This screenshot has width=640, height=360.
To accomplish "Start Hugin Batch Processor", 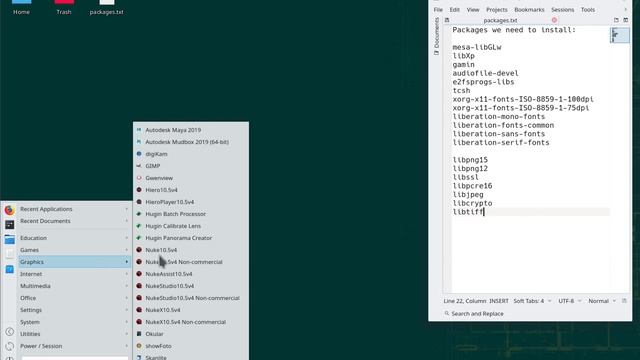I will [191, 214].
